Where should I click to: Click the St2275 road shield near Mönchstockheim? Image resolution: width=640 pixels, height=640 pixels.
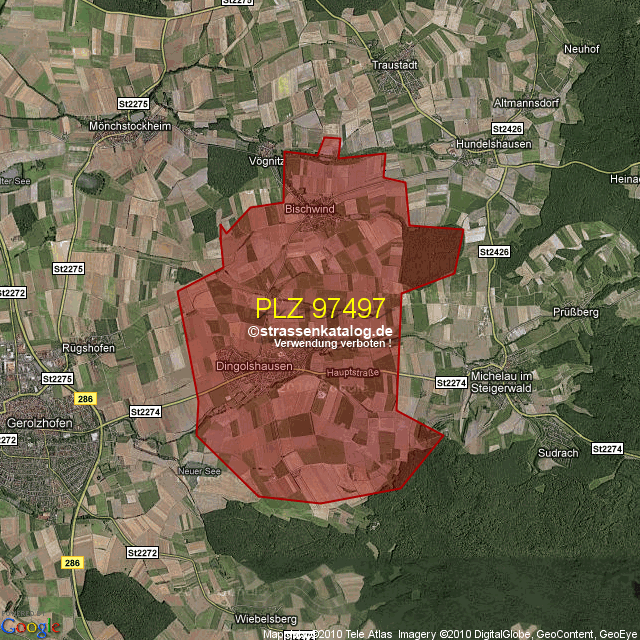(132, 103)
